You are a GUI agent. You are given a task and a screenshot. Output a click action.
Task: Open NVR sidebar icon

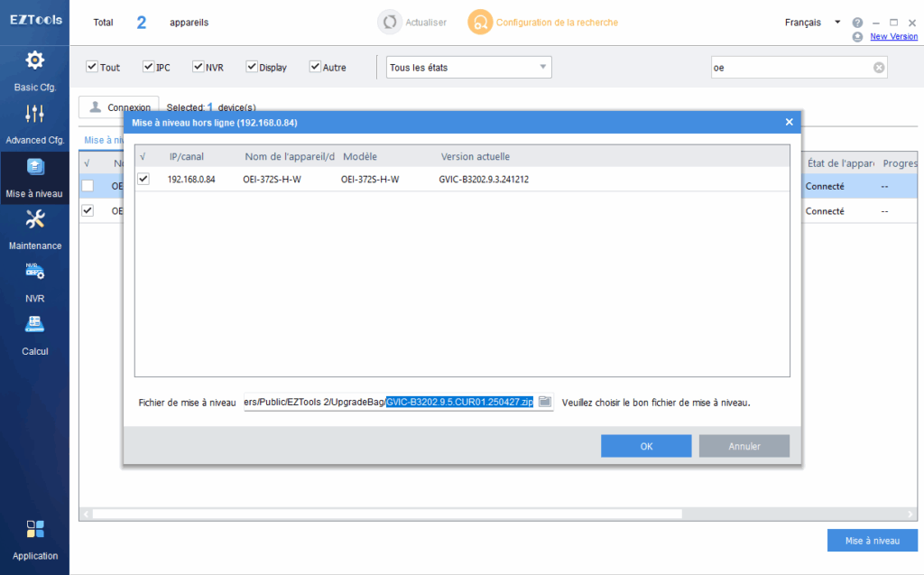click(x=35, y=272)
